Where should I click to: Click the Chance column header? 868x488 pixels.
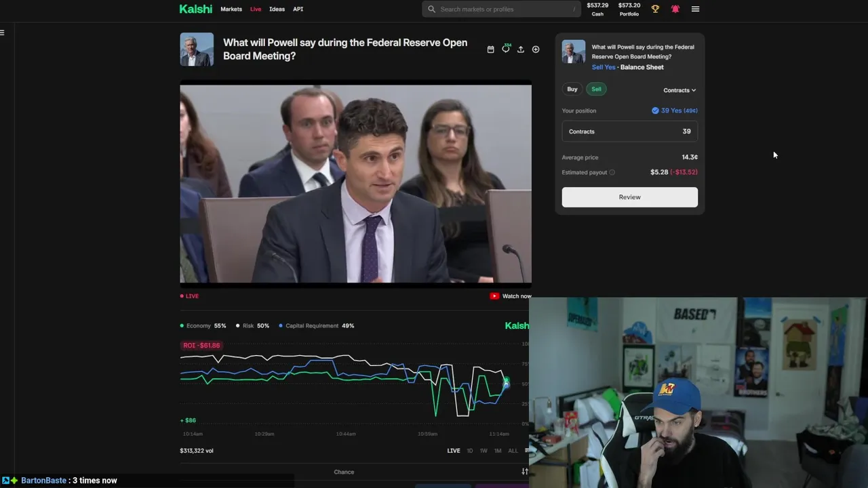click(x=344, y=472)
